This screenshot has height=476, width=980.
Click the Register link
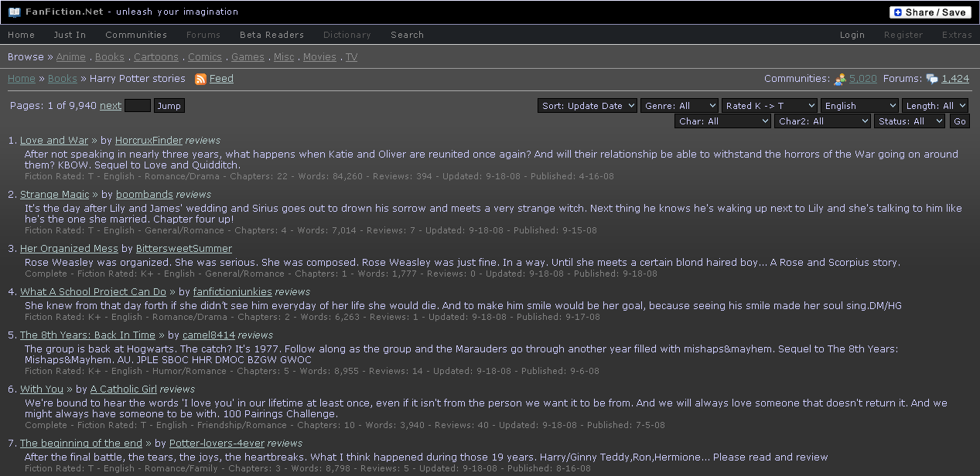point(903,35)
